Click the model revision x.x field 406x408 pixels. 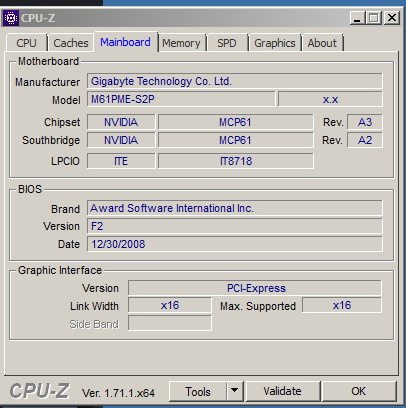[330, 99]
